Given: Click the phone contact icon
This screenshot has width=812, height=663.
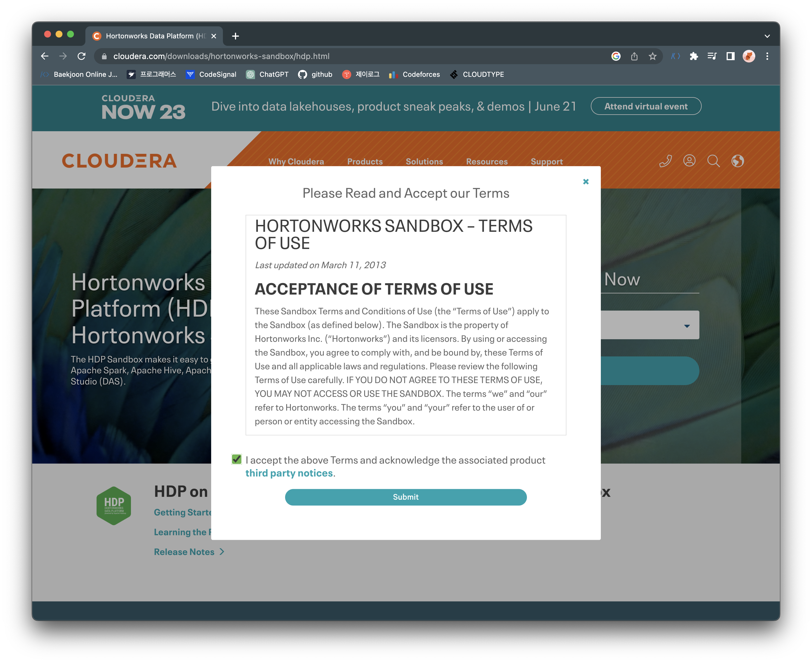Looking at the screenshot, I should (665, 161).
